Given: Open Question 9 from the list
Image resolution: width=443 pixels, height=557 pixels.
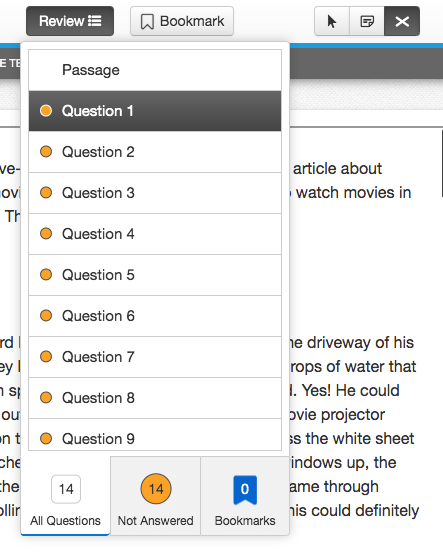Looking at the screenshot, I should coord(155,435).
